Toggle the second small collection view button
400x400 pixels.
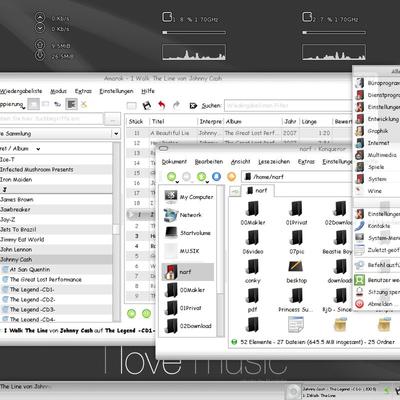45,105
